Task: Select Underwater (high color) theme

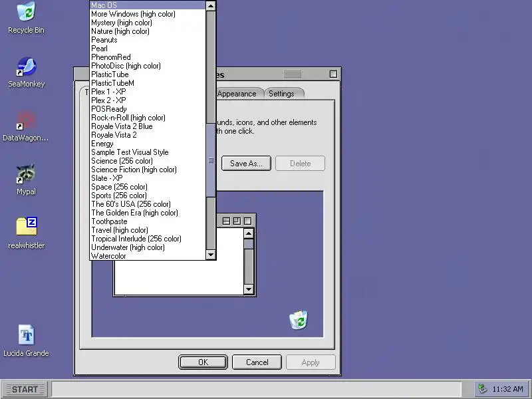Action: [148, 247]
